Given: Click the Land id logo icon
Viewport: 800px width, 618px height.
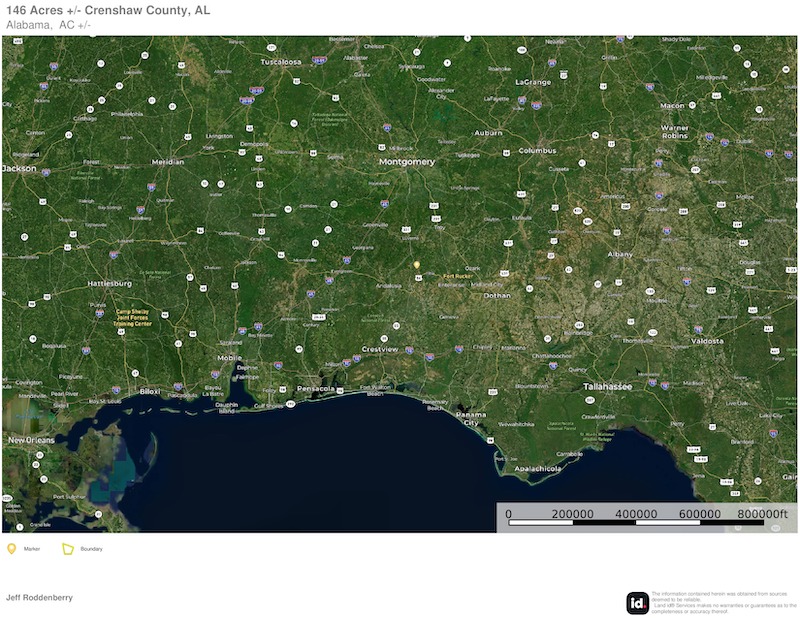Looking at the screenshot, I should tap(637, 603).
